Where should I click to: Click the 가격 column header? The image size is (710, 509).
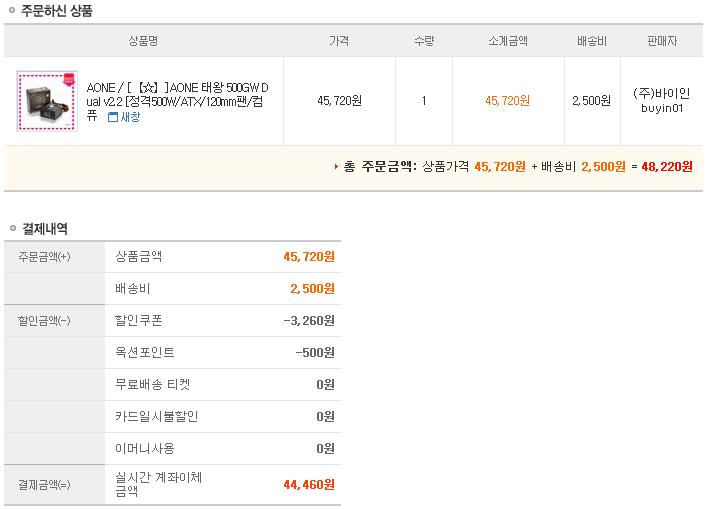pos(339,41)
